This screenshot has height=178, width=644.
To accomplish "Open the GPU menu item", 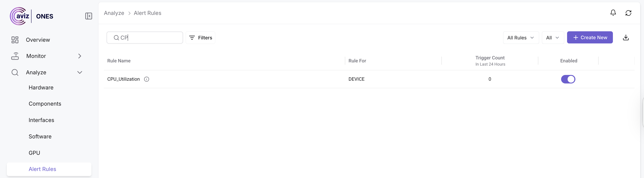I will [34, 153].
